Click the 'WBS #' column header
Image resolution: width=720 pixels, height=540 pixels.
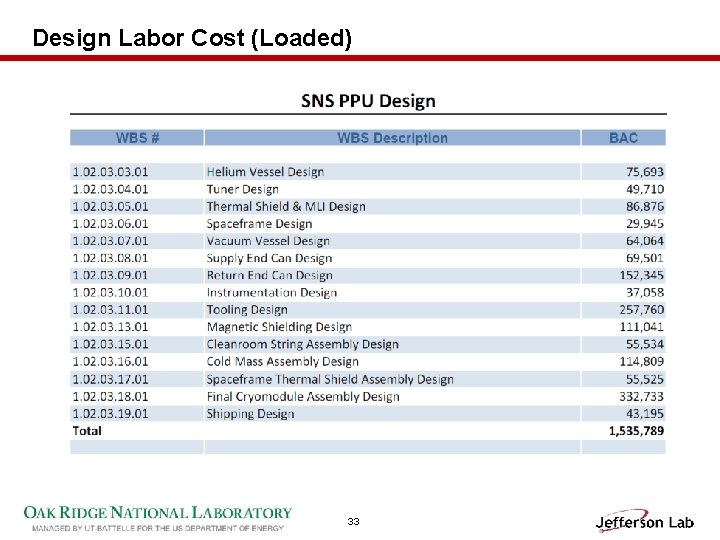click(x=137, y=138)
